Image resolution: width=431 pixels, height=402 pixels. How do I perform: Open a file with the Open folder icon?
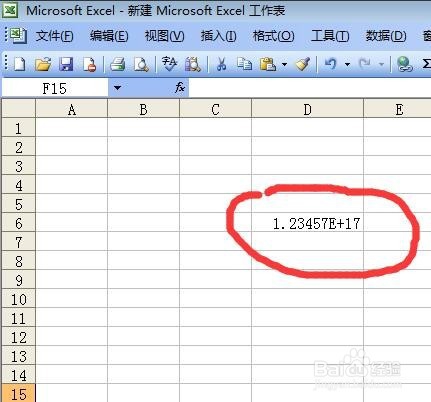pos(43,63)
